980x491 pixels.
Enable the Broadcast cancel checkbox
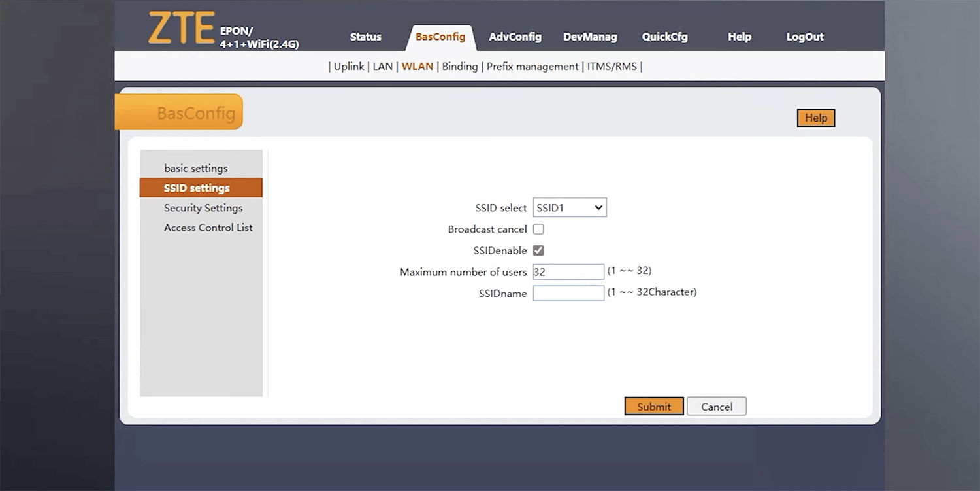[x=538, y=229]
